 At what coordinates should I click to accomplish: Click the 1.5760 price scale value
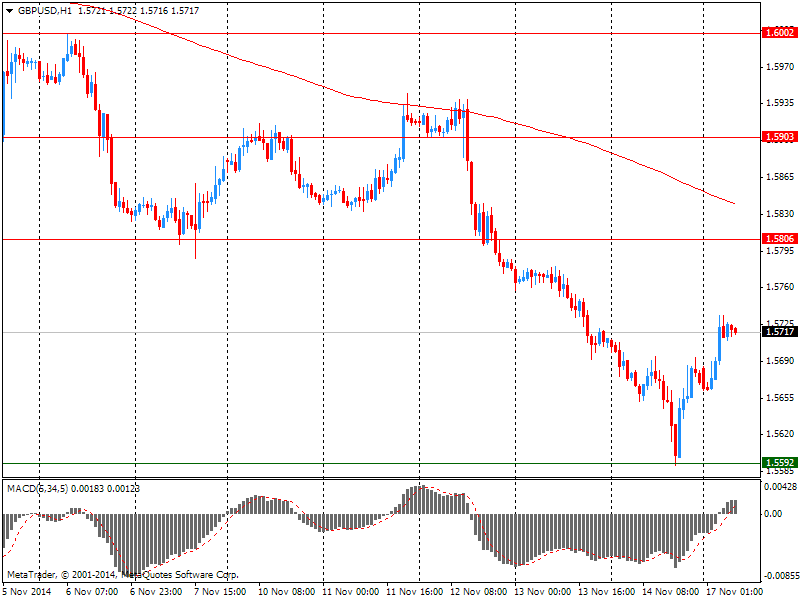tap(780, 287)
